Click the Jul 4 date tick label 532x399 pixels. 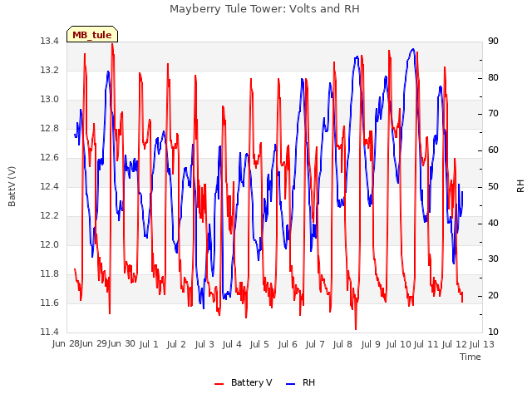[x=232, y=344]
